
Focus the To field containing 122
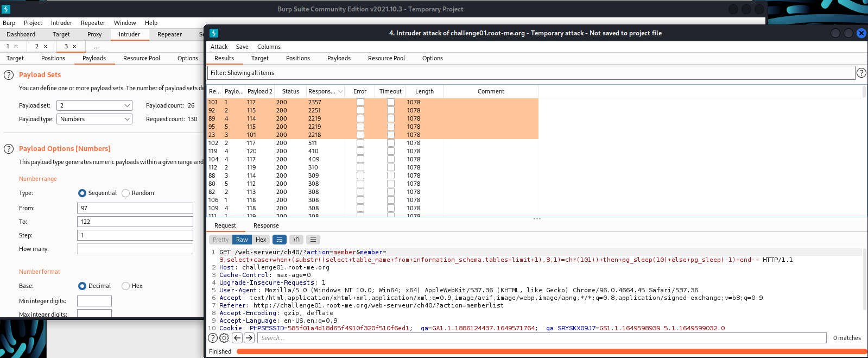[x=135, y=222]
